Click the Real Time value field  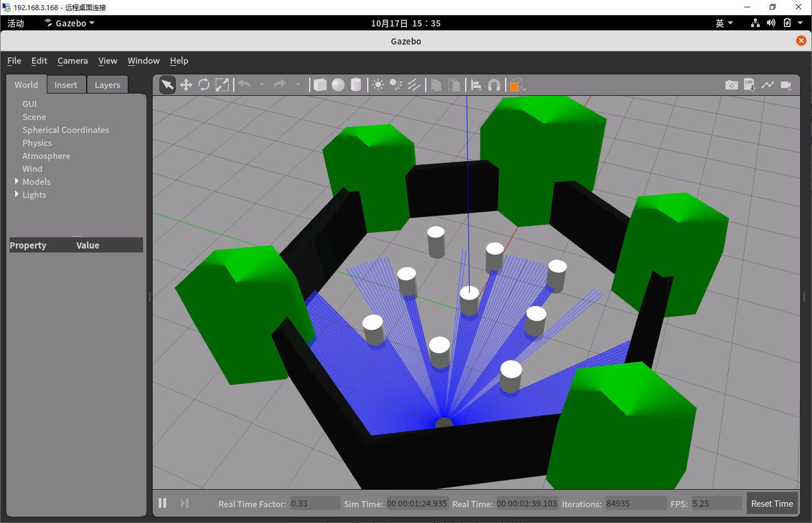pyautogui.click(x=527, y=503)
